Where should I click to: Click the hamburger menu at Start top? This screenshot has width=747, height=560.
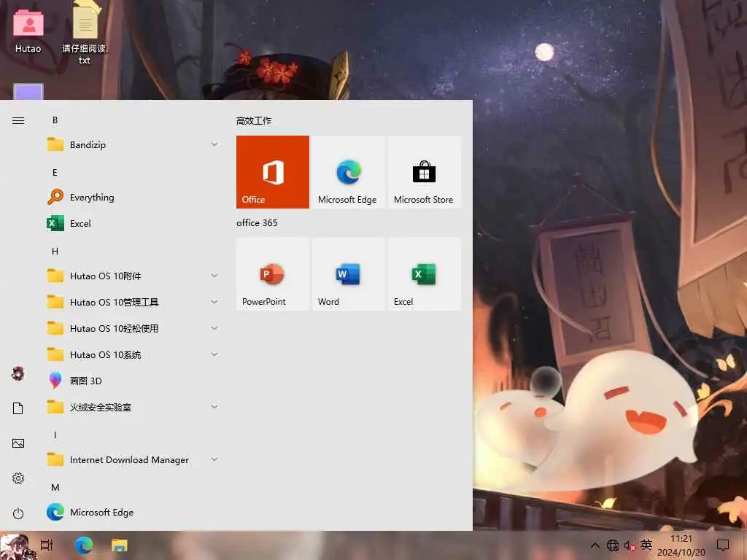tap(18, 120)
